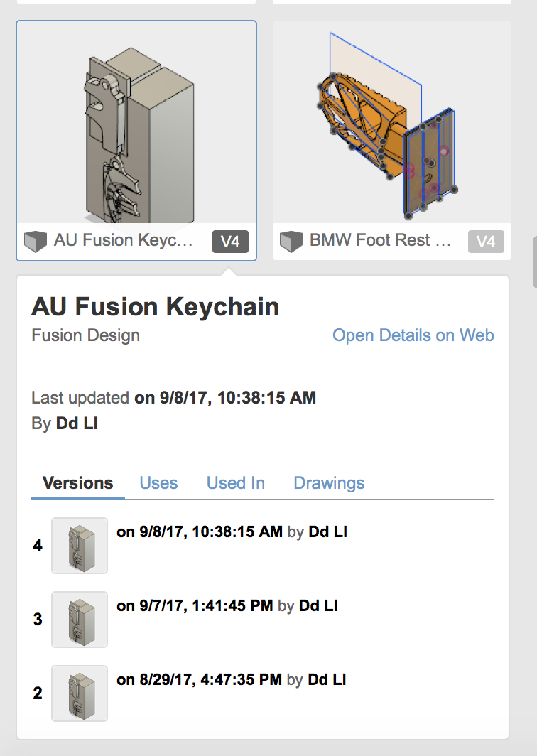The width and height of the screenshot is (537, 756).
Task: Expand version 4 entry details
Action: tap(231, 531)
